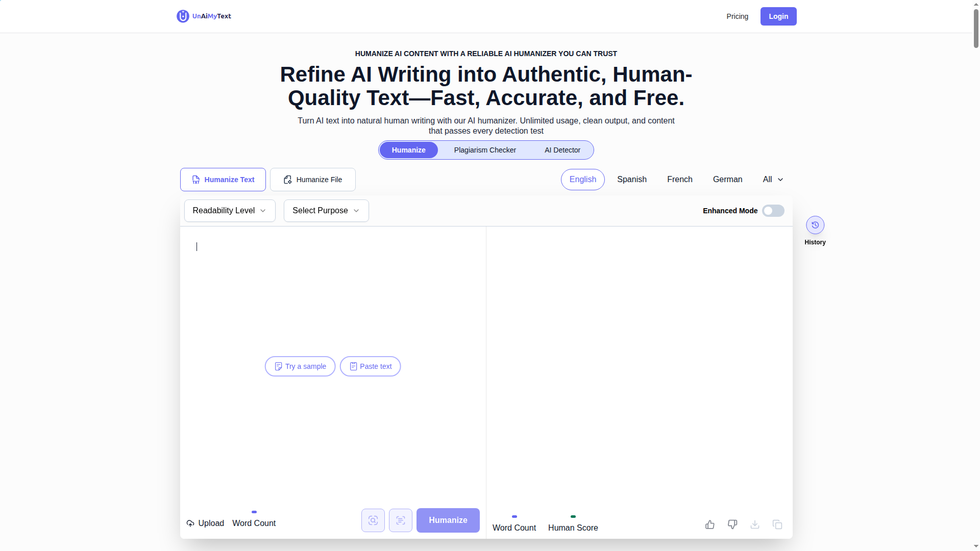980x551 pixels.
Task: Switch to the AI Detector tab
Action: [x=562, y=150]
